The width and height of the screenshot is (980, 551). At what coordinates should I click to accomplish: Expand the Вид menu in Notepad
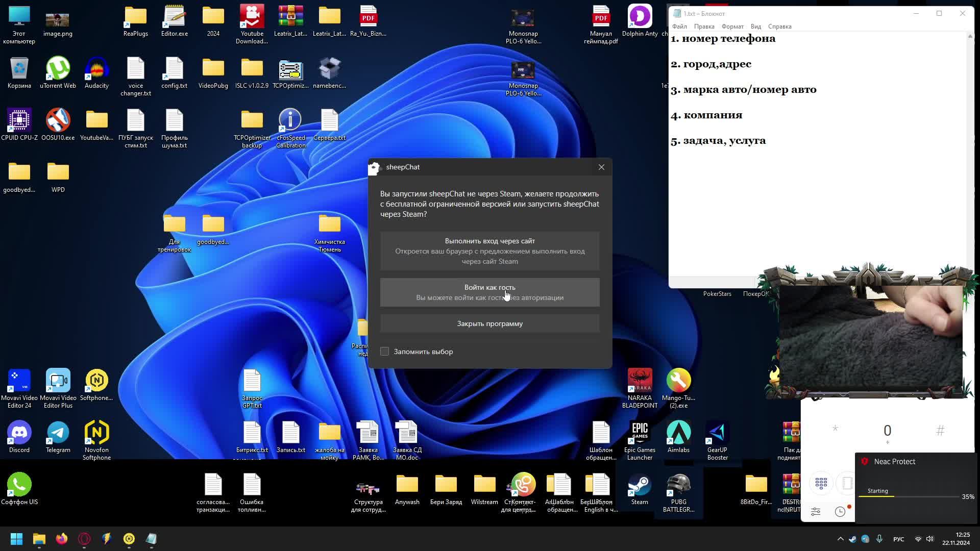click(756, 26)
